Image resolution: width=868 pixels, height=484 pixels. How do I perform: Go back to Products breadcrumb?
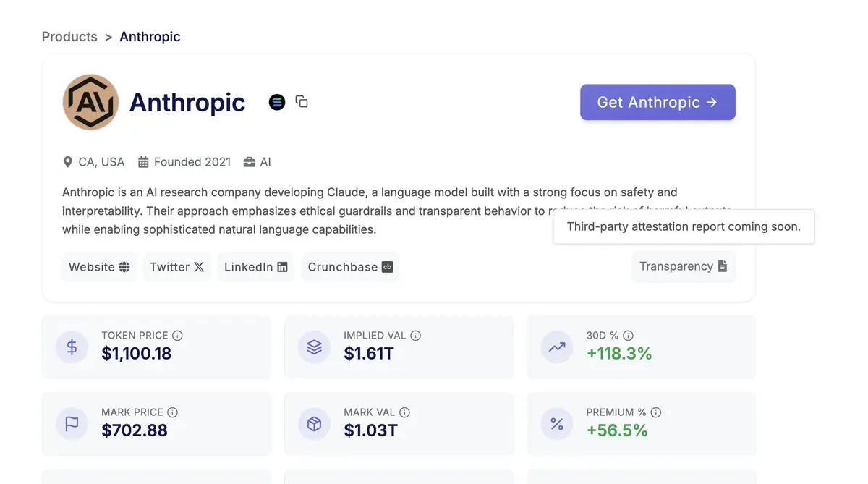(69, 37)
